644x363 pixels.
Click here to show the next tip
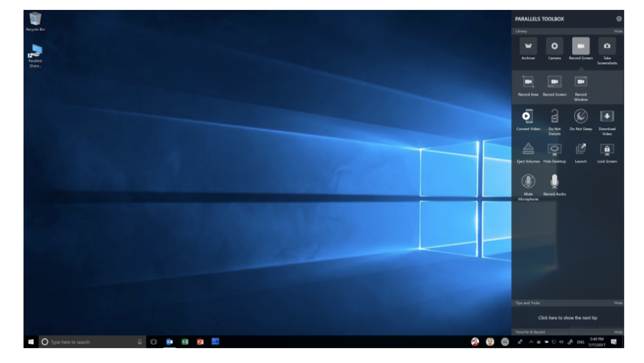(x=567, y=318)
